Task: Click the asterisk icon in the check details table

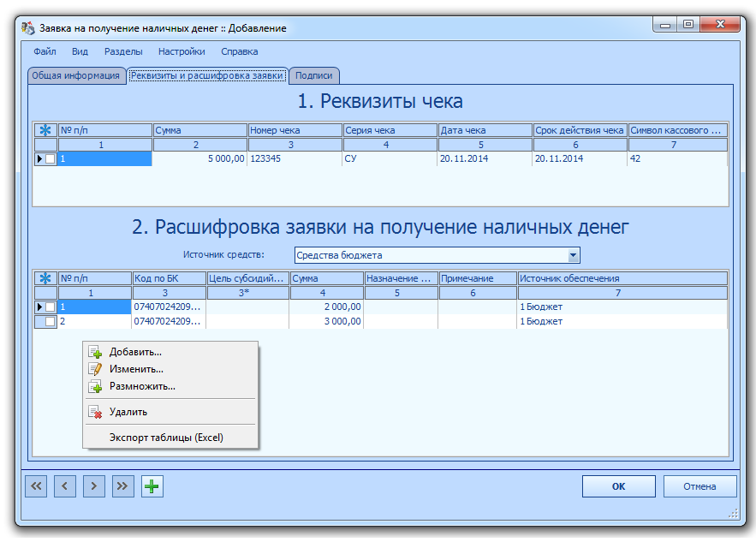Action: pyautogui.click(x=45, y=130)
